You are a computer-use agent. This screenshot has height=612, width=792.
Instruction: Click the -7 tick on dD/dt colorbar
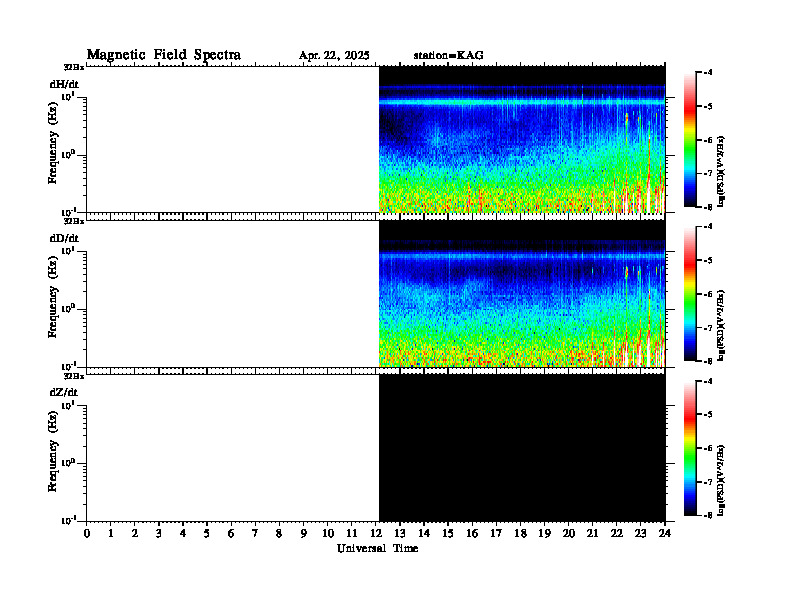click(x=709, y=328)
